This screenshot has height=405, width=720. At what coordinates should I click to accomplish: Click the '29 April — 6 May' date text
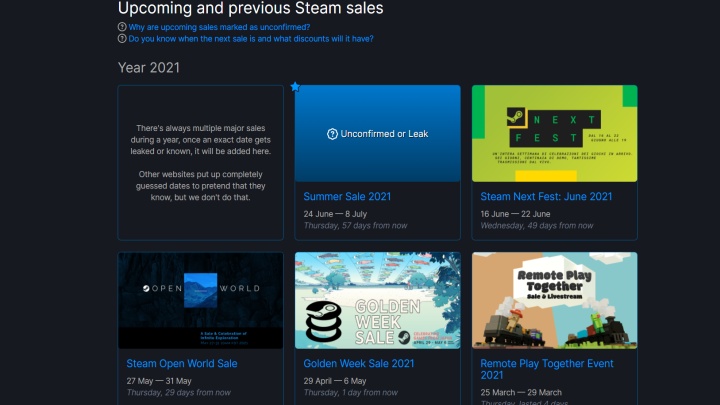(x=335, y=381)
